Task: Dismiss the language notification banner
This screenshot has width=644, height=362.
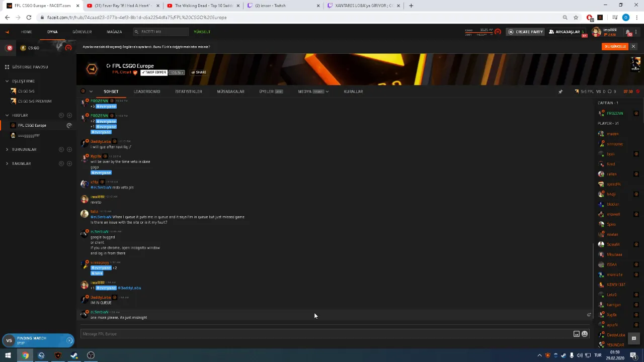Action: click(x=633, y=46)
